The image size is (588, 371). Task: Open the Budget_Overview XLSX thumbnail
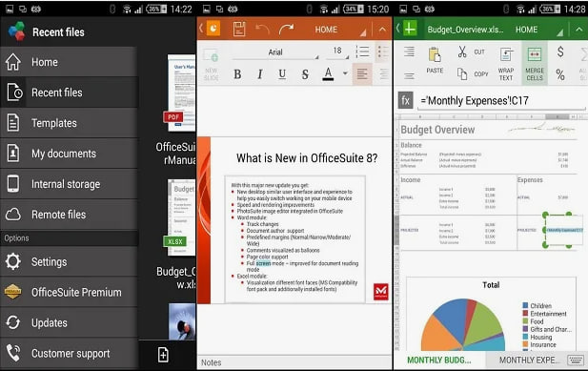[181, 217]
